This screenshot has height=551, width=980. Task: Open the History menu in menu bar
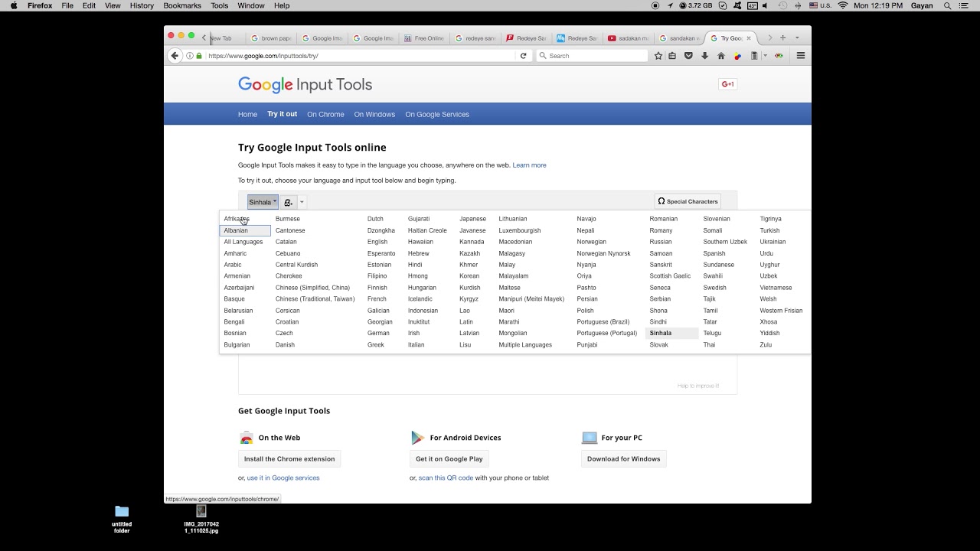tap(142, 5)
